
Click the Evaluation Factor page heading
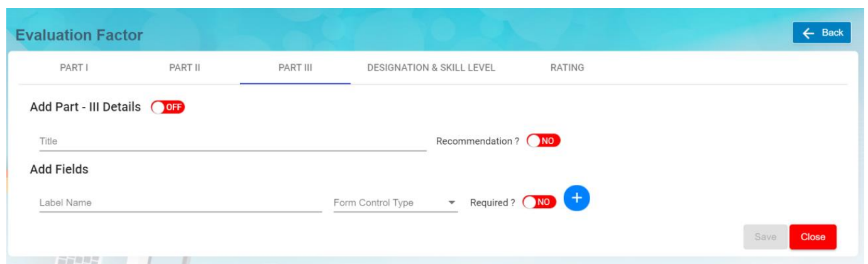79,35
